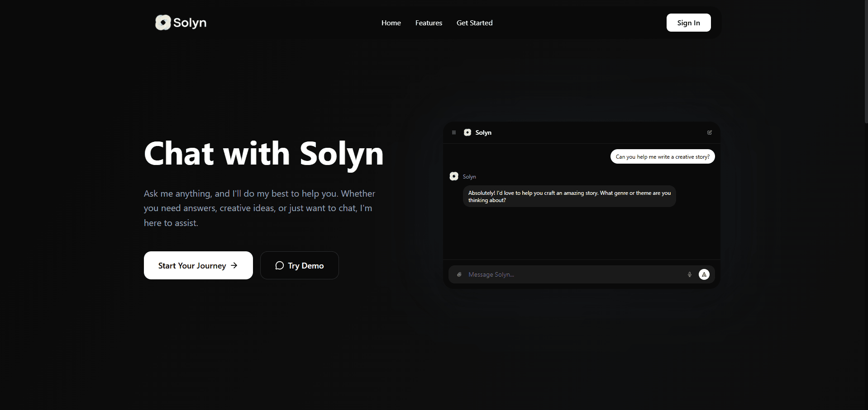Click the Solyn title in chat header
The width and height of the screenshot is (868, 410).
pos(483,132)
